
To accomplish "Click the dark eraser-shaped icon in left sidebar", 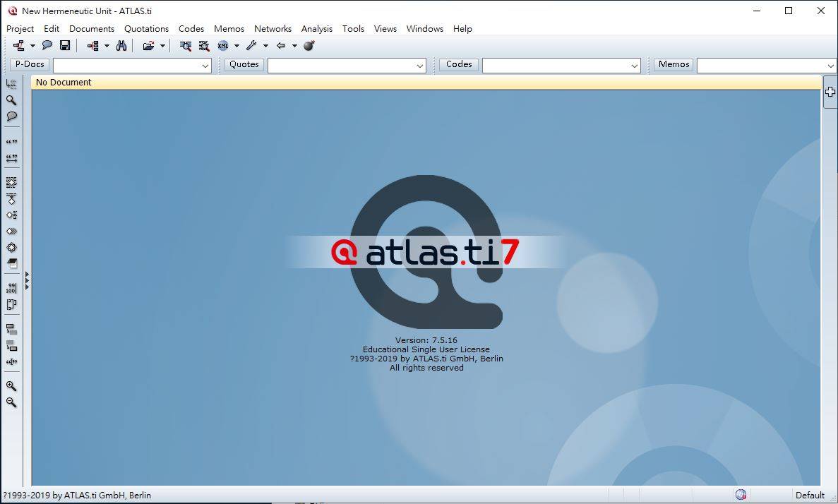I will coord(11,263).
